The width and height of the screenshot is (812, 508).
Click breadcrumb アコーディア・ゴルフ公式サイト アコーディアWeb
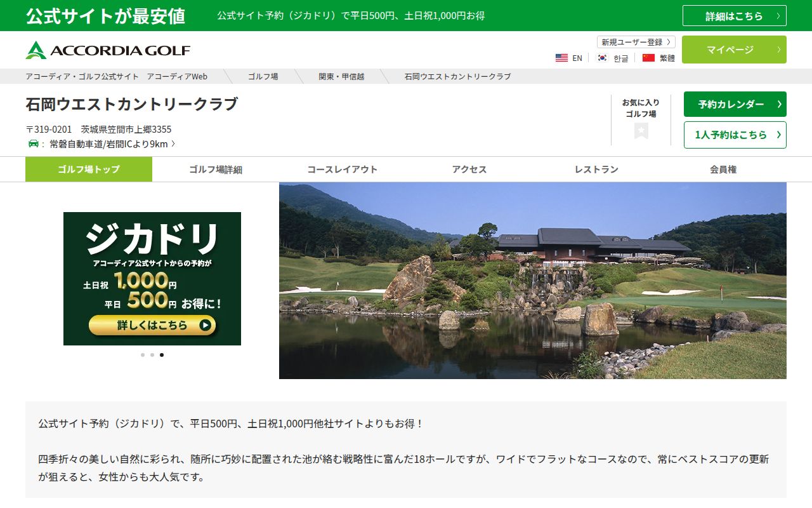click(117, 76)
